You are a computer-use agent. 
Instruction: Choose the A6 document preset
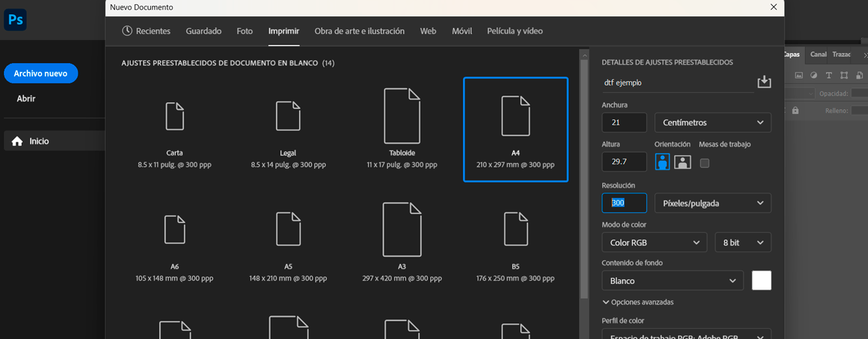point(174,244)
